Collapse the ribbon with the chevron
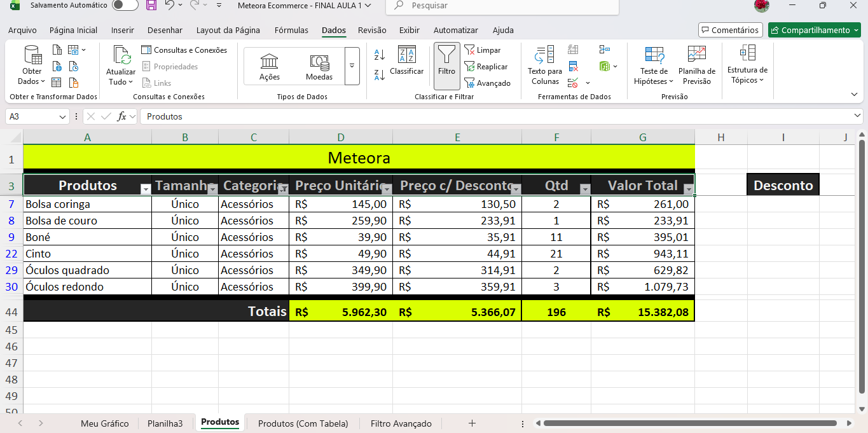The height and width of the screenshot is (433, 868). coord(854,94)
